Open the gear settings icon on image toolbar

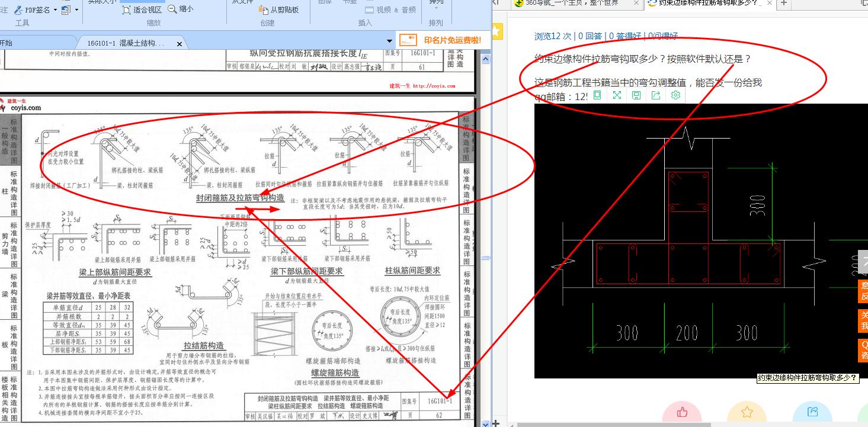675,95
